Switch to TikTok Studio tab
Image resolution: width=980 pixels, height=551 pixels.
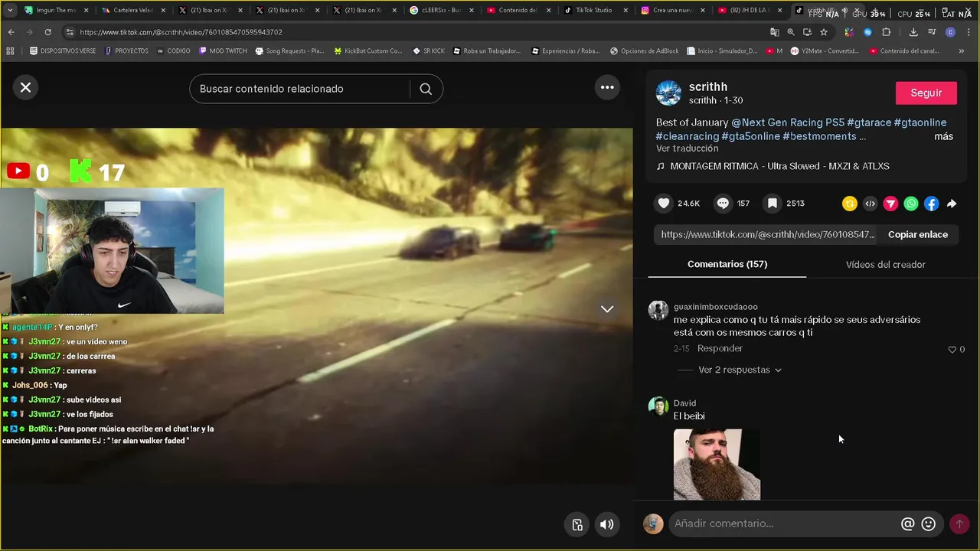[x=594, y=11]
